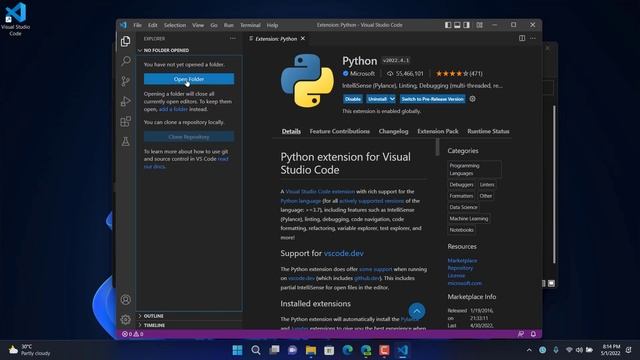Click the add a folder link
This screenshot has width=640, height=360.
(x=173, y=109)
